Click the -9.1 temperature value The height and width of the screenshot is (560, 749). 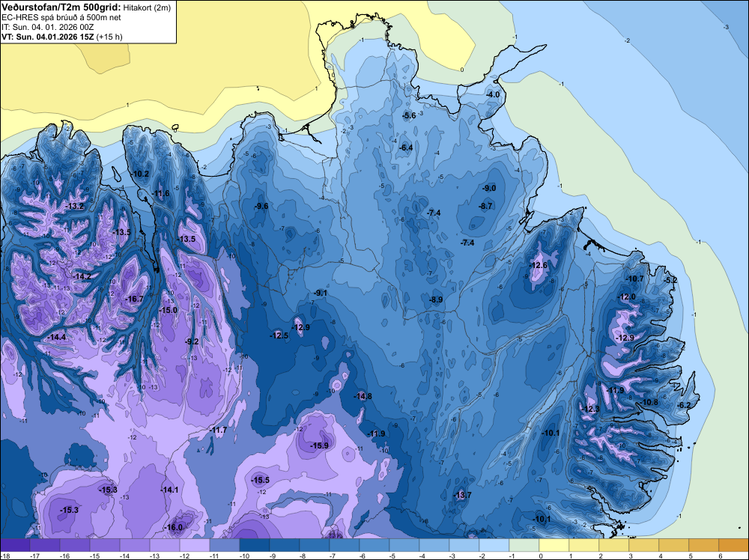pyautogui.click(x=320, y=293)
